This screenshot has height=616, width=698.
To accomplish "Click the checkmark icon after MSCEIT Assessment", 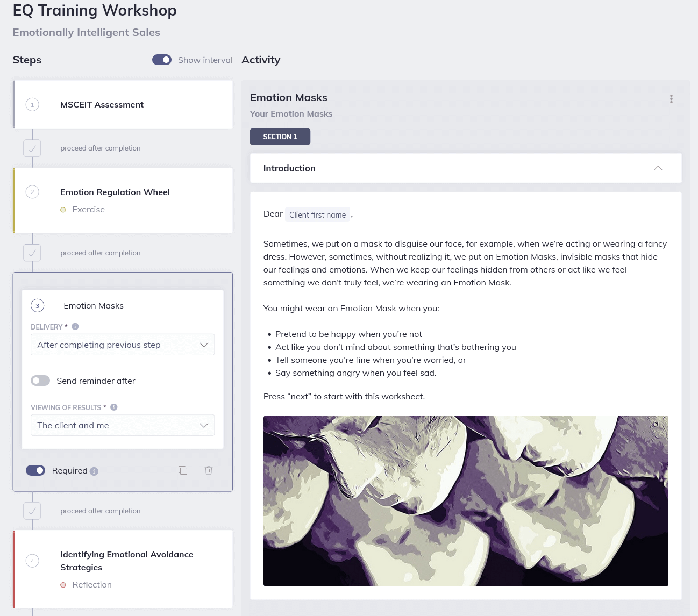I will (x=32, y=148).
